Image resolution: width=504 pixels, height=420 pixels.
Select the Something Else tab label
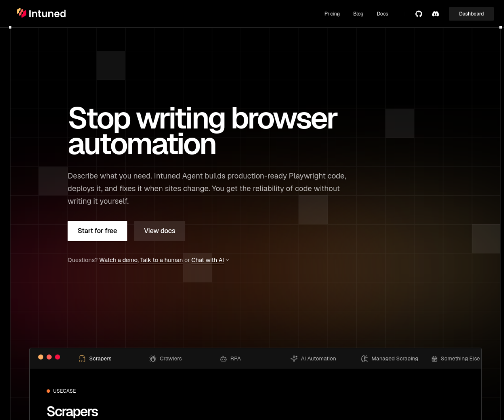(460, 358)
